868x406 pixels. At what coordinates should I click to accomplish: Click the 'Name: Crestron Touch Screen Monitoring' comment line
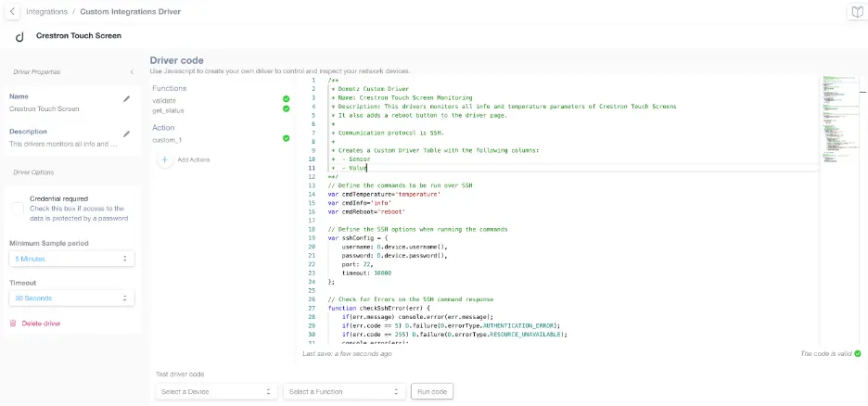point(402,97)
